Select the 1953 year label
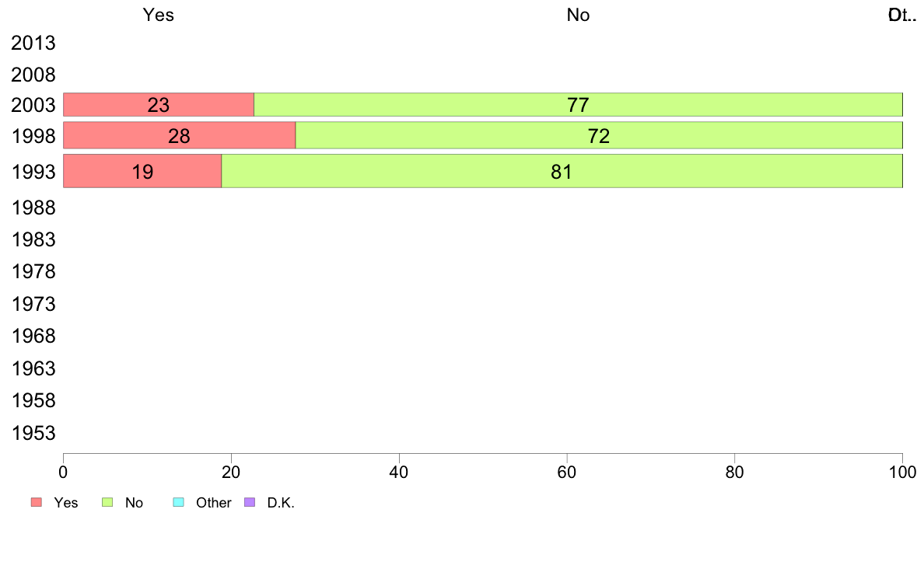924x572 pixels. click(x=33, y=433)
